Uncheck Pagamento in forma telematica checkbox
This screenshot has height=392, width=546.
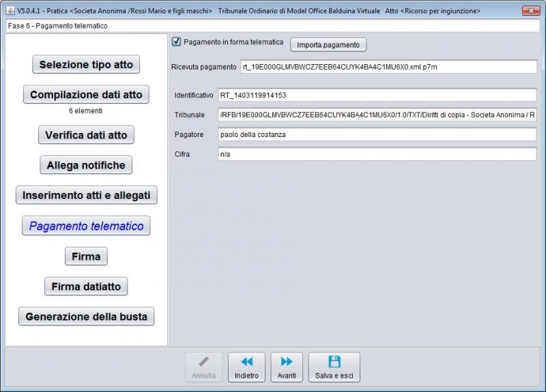point(177,42)
